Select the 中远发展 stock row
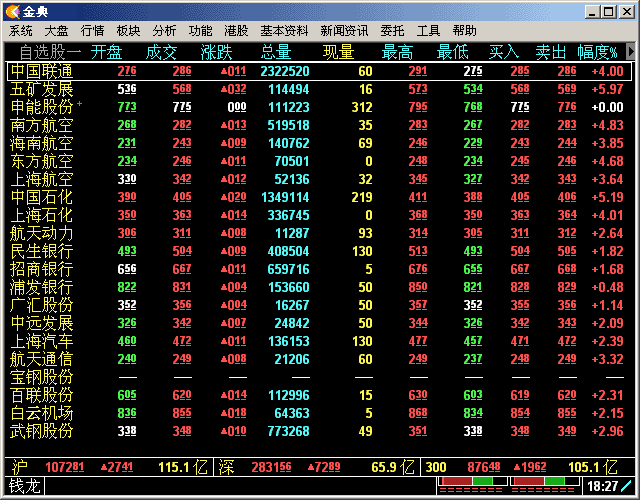The width and height of the screenshot is (640, 500). [x=319, y=323]
